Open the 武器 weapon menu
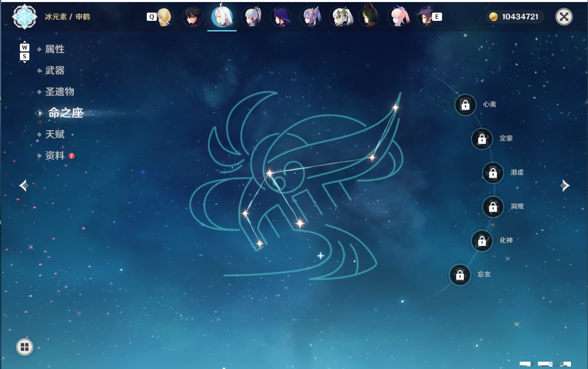The height and width of the screenshot is (369, 588). coord(55,71)
